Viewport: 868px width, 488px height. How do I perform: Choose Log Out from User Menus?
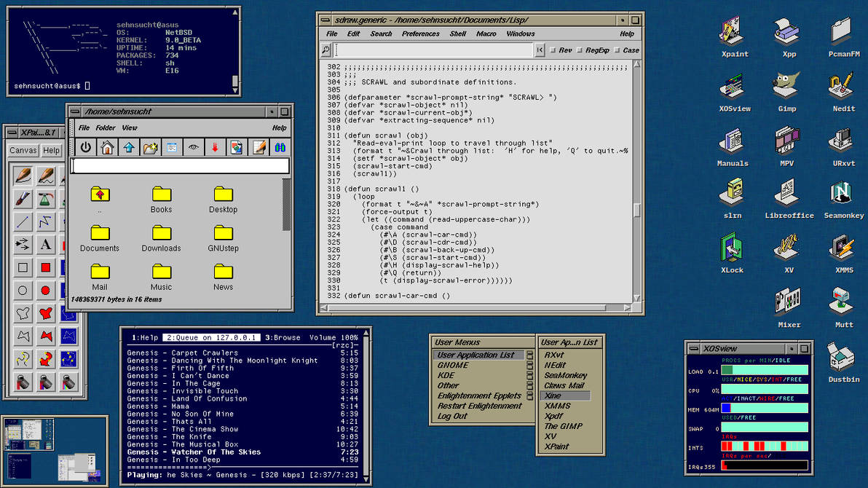tap(452, 416)
